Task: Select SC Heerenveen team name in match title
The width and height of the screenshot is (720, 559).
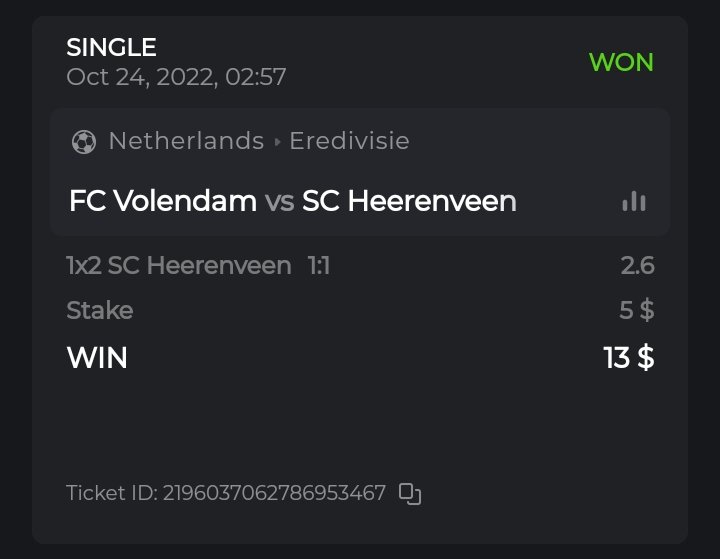Action: coord(409,201)
